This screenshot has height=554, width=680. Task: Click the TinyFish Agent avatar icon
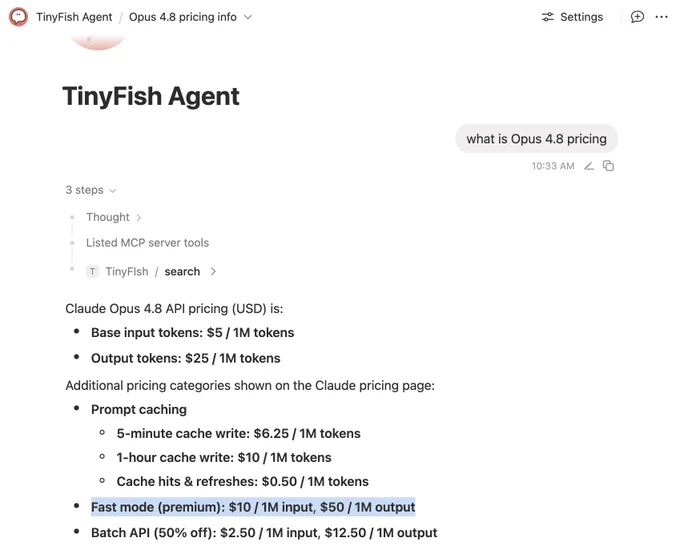[18, 17]
